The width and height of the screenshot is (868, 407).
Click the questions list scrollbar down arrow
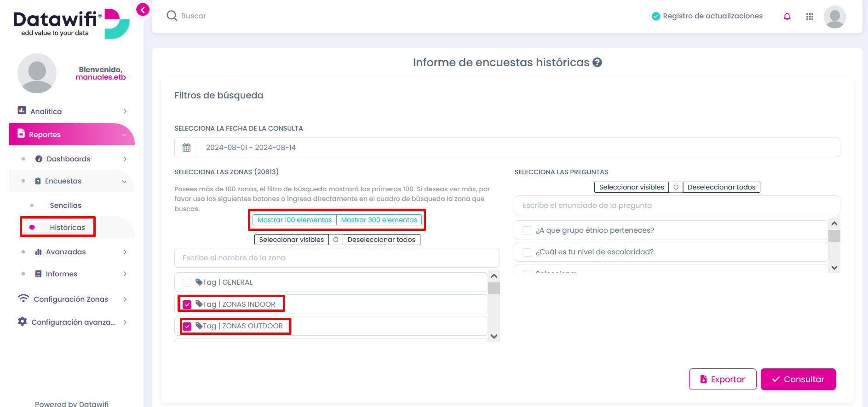pyautogui.click(x=834, y=268)
